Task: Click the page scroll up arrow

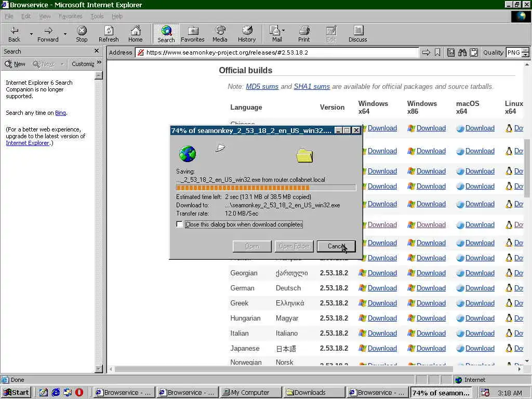Action: tap(527, 64)
